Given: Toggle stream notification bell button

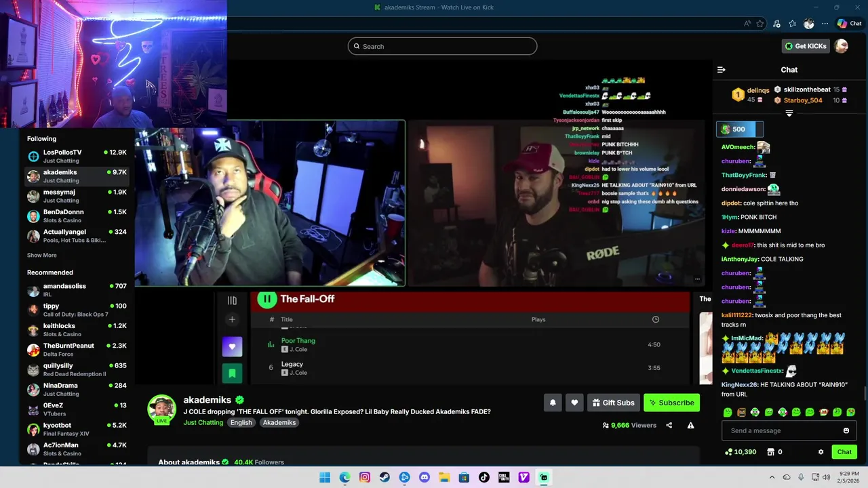Looking at the screenshot, I should tap(553, 403).
